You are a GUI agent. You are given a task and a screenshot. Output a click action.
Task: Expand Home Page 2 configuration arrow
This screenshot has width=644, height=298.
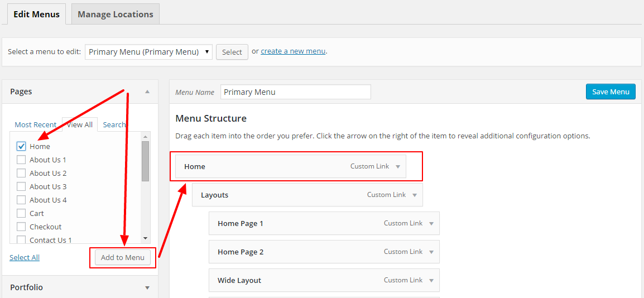point(431,252)
